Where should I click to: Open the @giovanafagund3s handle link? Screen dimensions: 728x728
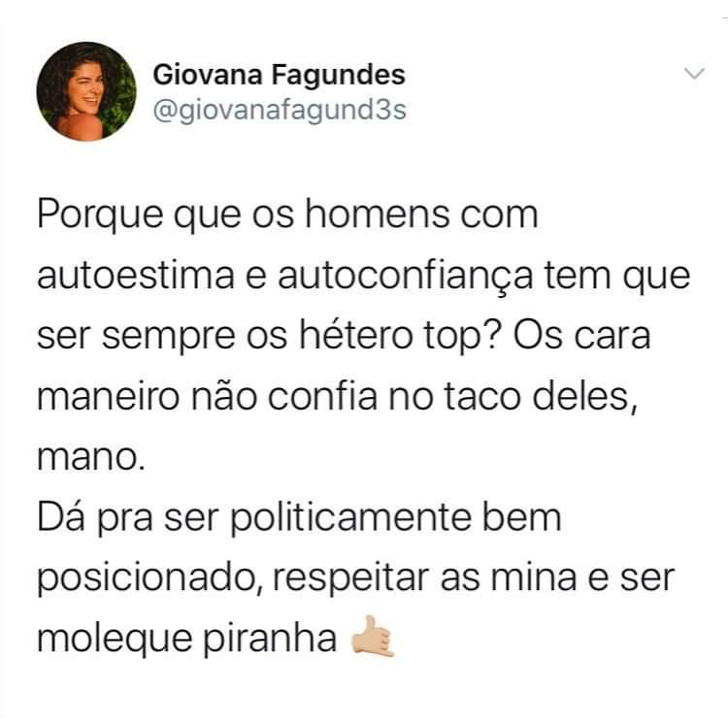pos(280,111)
